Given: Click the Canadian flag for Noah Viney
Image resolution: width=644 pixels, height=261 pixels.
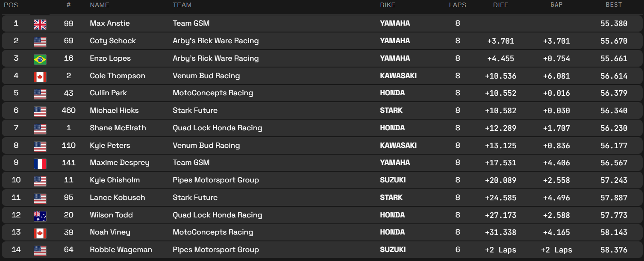Looking at the screenshot, I should (40, 233).
